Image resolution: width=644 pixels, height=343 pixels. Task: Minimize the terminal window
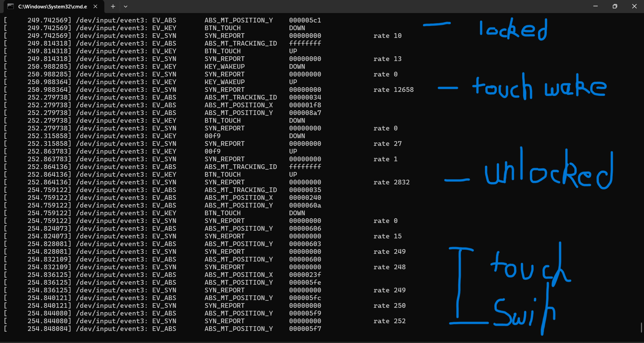click(595, 6)
